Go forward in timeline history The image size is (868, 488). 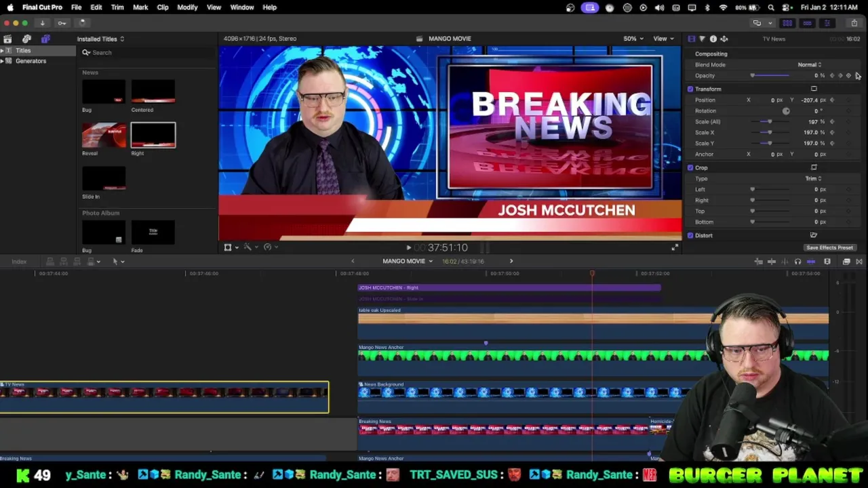click(x=511, y=261)
